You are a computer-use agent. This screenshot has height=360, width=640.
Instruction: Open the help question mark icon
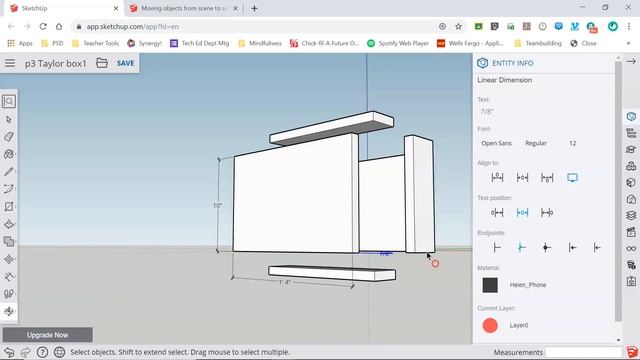pos(42,352)
